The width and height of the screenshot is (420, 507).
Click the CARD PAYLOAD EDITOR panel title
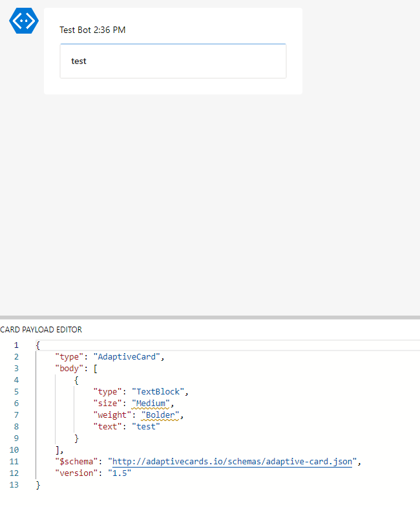[x=41, y=330]
